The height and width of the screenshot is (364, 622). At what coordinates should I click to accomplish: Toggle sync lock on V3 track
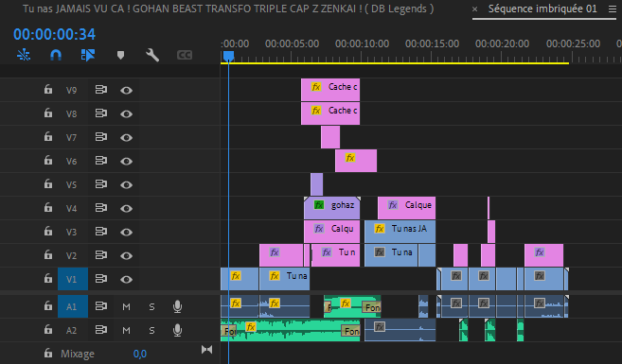[x=101, y=232]
